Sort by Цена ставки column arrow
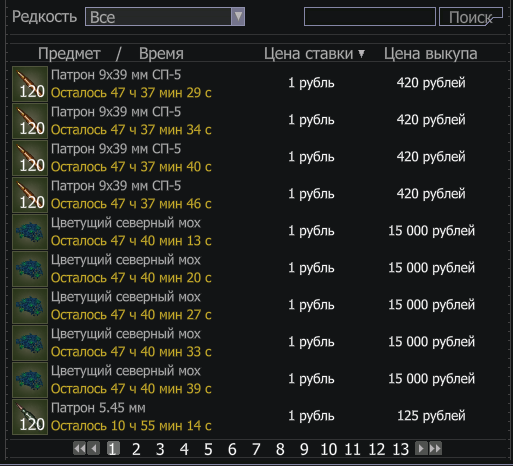The width and height of the screenshot is (513, 466). [362, 54]
